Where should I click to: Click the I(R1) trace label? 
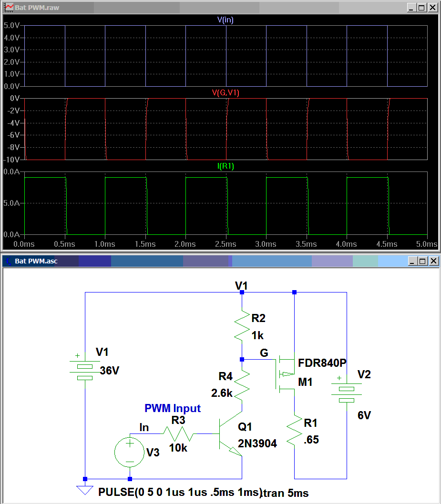226,166
